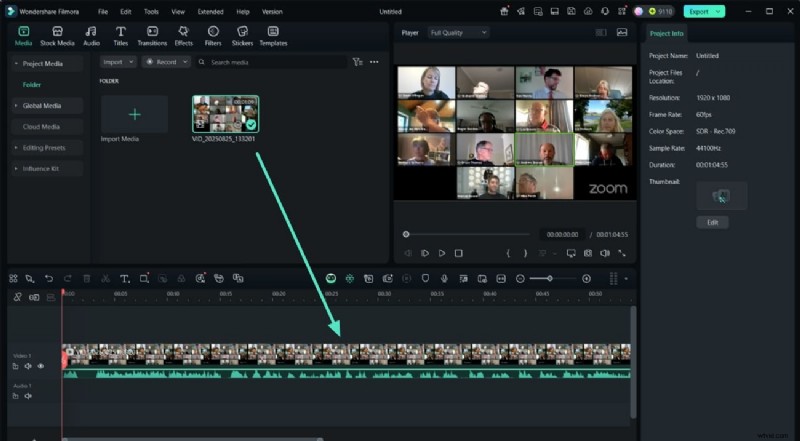Mute the Audio 1 track
Screen dimensions: 800x441
pyautogui.click(x=28, y=396)
